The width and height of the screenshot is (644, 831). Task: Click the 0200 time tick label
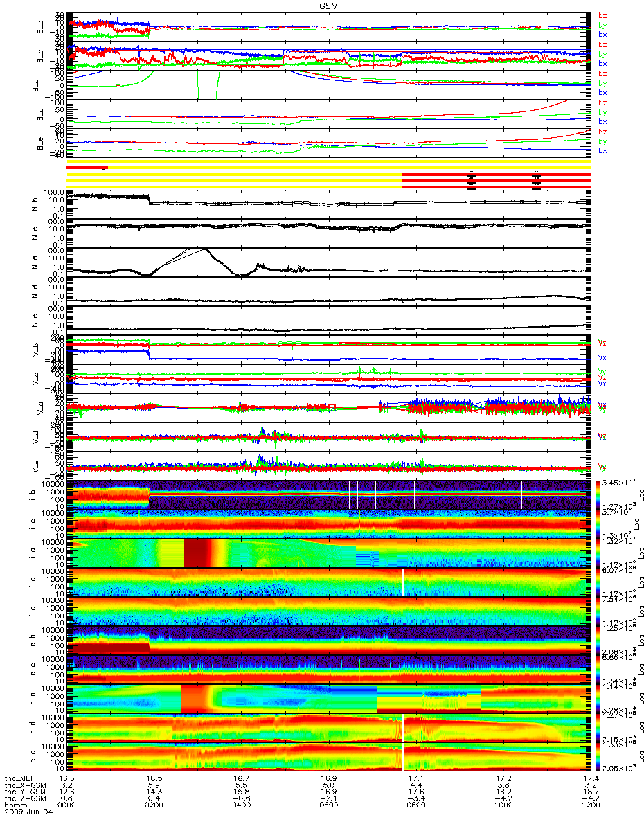(154, 806)
